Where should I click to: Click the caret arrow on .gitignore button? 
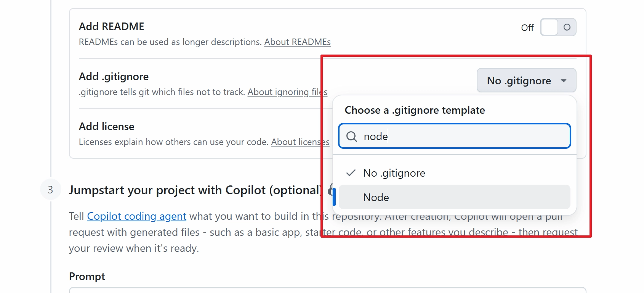point(564,81)
